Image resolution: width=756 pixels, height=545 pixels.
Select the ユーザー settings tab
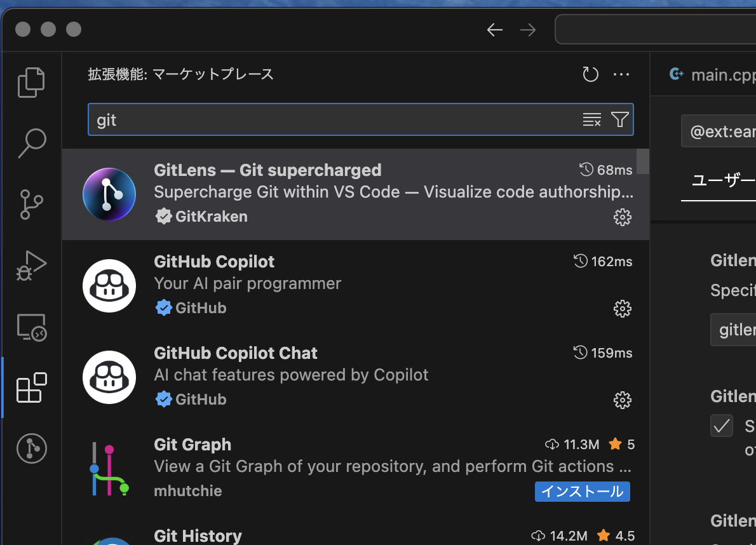(723, 180)
